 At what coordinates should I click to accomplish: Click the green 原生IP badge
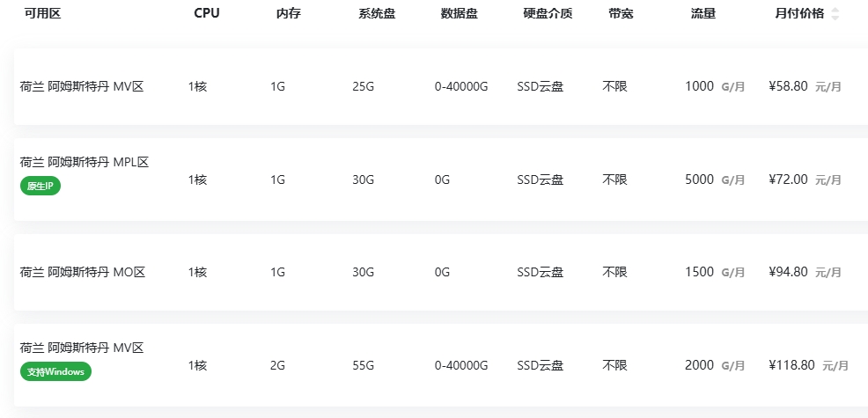[40, 186]
